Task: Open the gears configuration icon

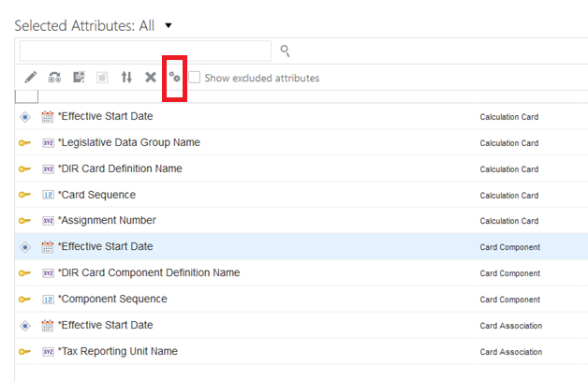Action: coord(174,78)
